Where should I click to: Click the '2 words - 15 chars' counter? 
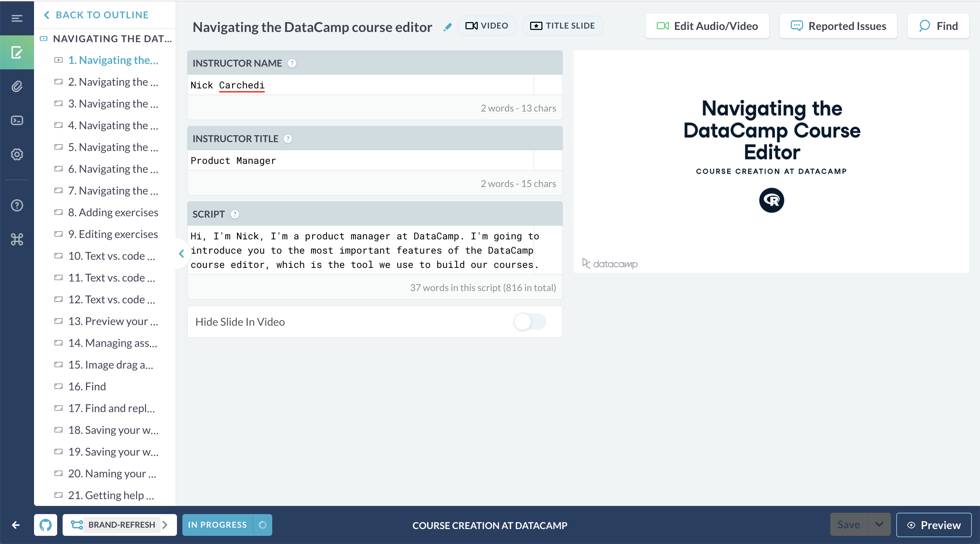518,184
